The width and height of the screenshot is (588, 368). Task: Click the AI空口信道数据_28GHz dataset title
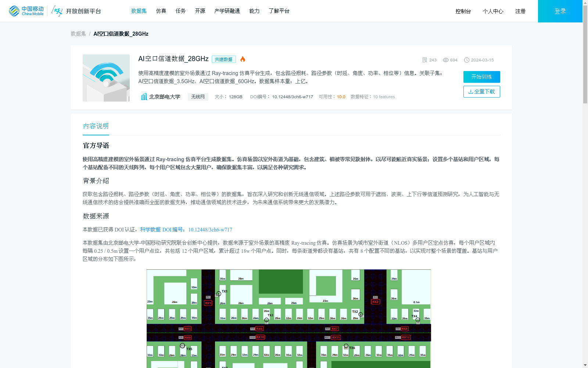173,59
